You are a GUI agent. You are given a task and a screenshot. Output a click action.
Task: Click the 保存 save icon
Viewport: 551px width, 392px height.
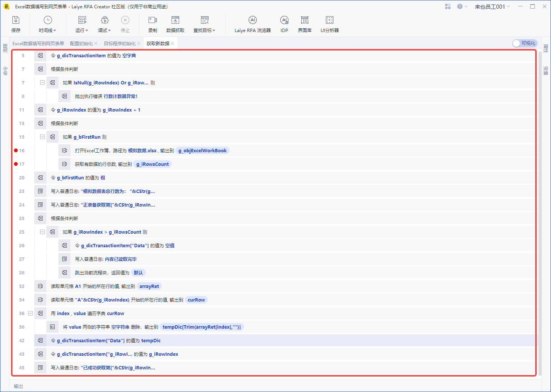click(16, 20)
